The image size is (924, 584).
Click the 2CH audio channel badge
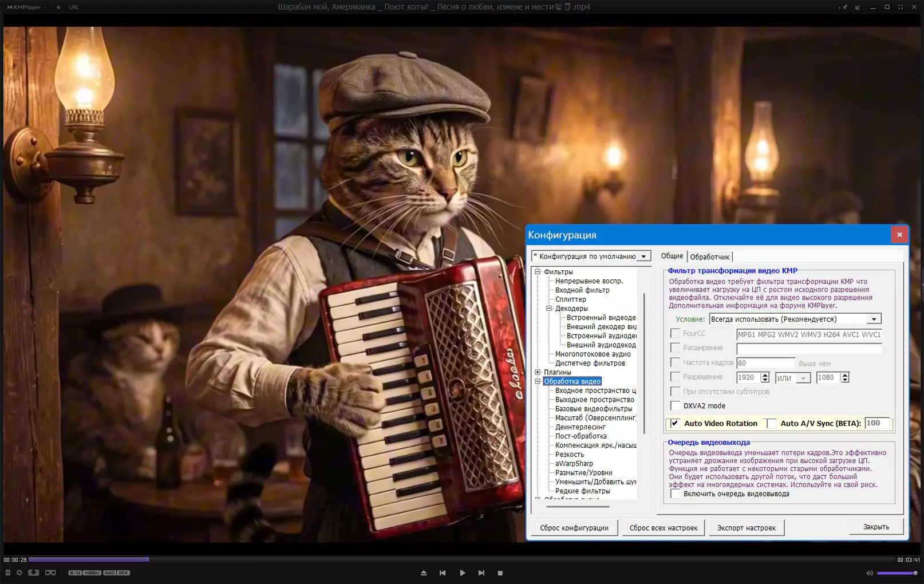(x=124, y=573)
